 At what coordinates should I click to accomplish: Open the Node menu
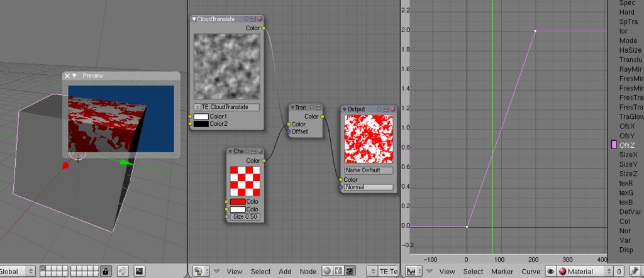tap(308, 272)
